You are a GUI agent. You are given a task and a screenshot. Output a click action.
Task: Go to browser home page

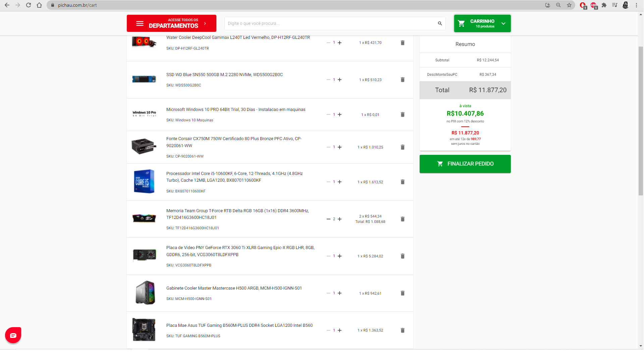[39, 5]
